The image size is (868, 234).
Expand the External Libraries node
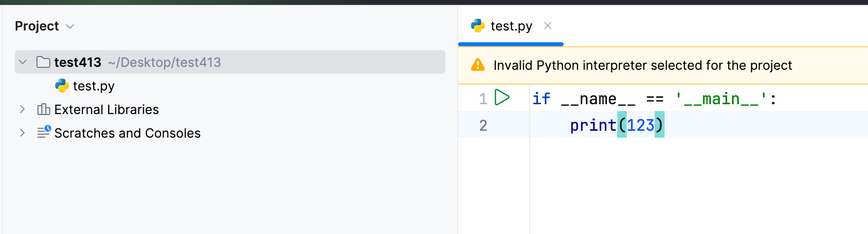click(23, 109)
